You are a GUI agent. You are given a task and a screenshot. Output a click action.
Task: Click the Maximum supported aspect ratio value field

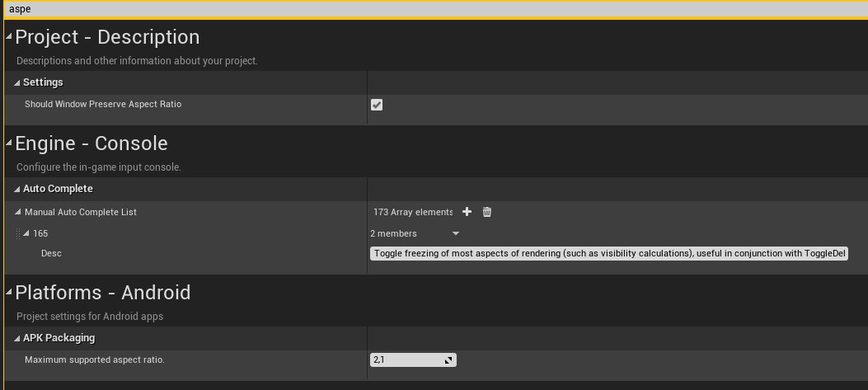point(413,360)
